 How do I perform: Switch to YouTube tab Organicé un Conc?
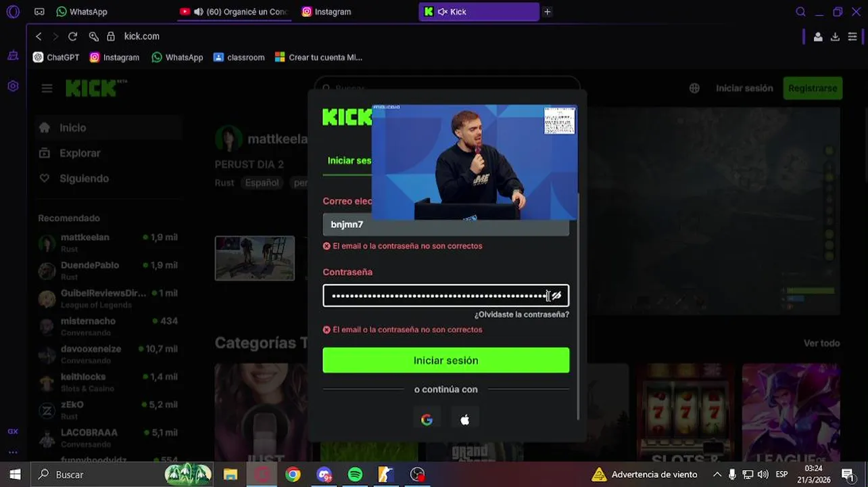[x=234, y=11]
